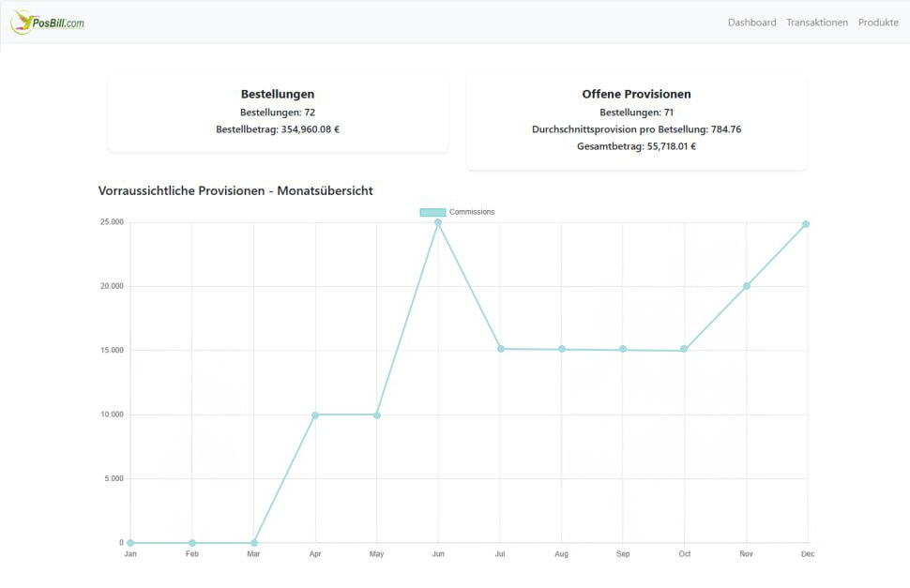This screenshot has width=910, height=588.
Task: Click the PosBill.com logo
Action: click(x=48, y=22)
